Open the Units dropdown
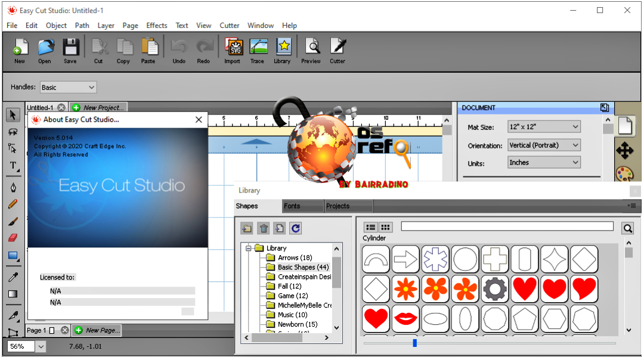The image size is (644, 357). (544, 163)
